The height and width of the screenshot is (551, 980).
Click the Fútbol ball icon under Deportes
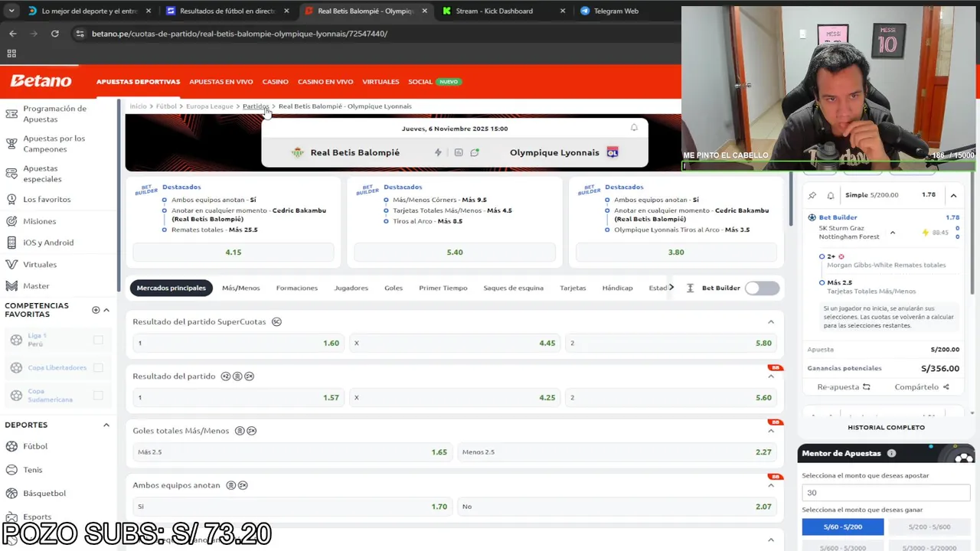12,446
